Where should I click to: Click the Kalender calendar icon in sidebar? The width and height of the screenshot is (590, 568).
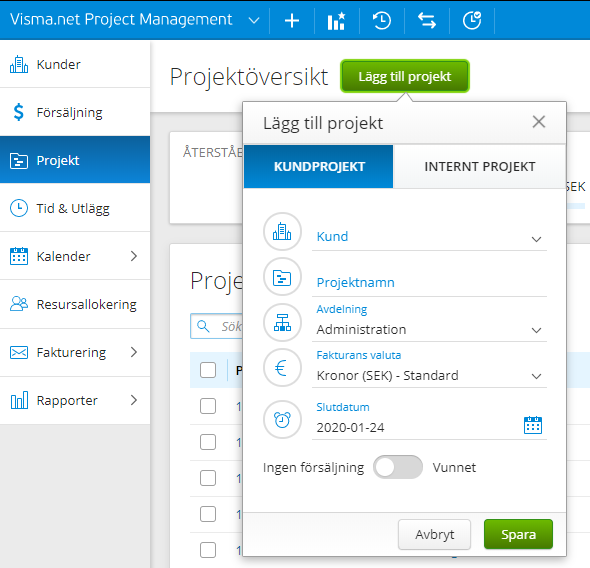coord(19,256)
